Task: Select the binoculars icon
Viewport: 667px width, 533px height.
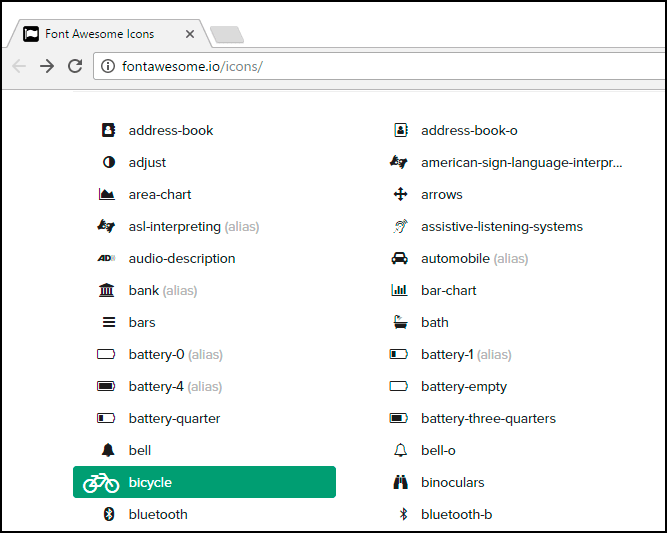Action: 400,482
